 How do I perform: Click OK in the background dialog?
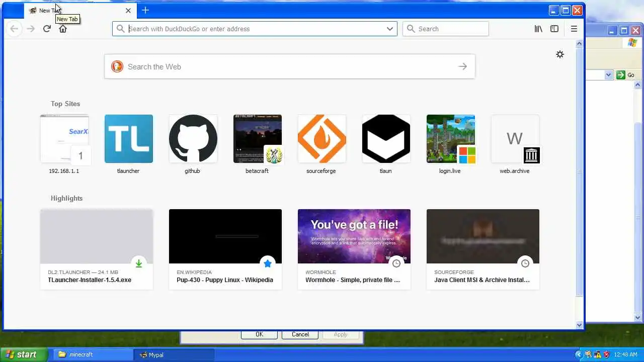259,334
